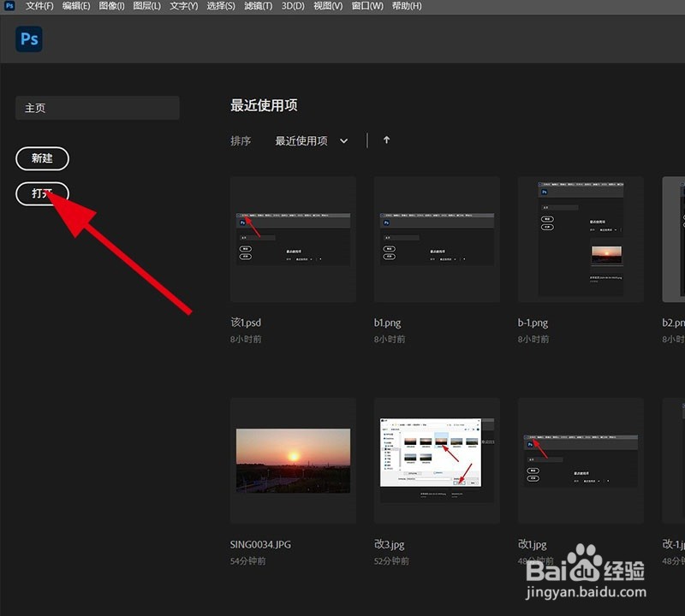Select the 主页 tab in the sidebar
Viewport: 685px width, 616px height.
point(98,108)
